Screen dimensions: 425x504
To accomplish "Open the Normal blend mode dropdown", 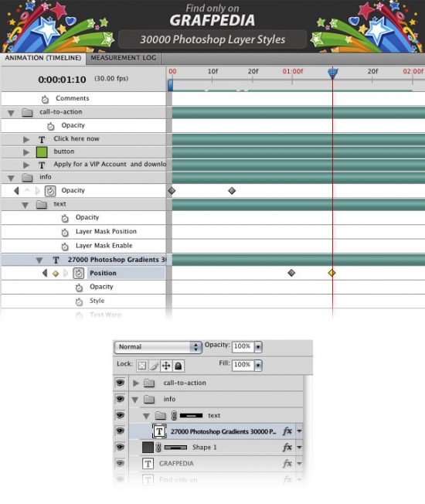I will pos(158,347).
